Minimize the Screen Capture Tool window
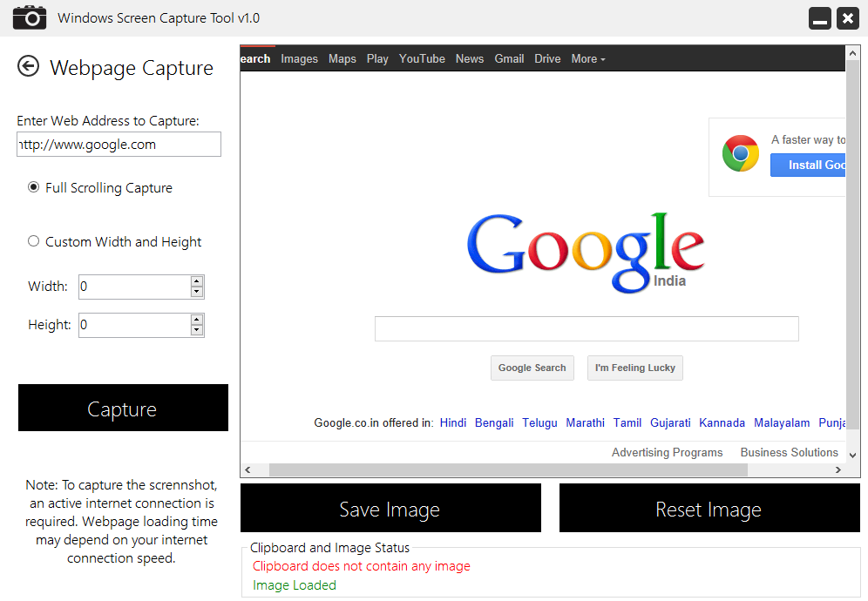Image resolution: width=868 pixels, height=601 pixels. click(820, 18)
